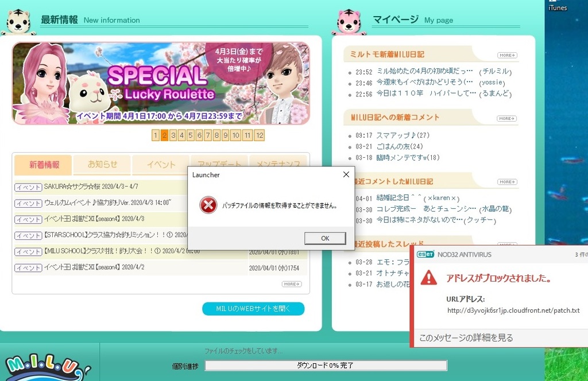The width and height of the screenshot is (588, 381).
Task: Go to banner page 5
Action: coord(191,135)
